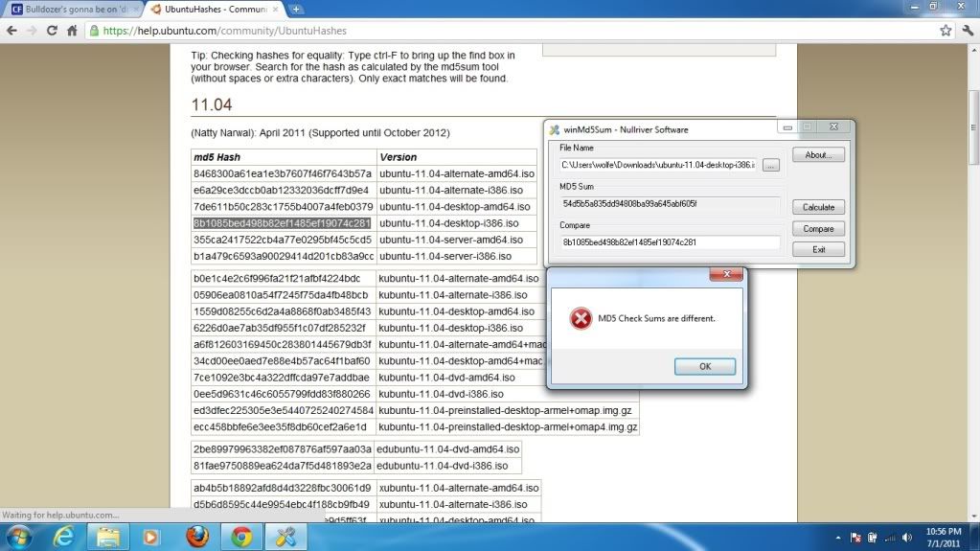Screen dimensions: 980x551
Task: Click the Compare hash input field
Action: click(670, 242)
